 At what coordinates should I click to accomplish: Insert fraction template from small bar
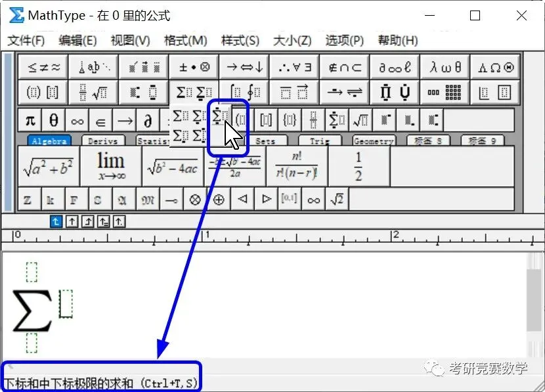(x=313, y=120)
